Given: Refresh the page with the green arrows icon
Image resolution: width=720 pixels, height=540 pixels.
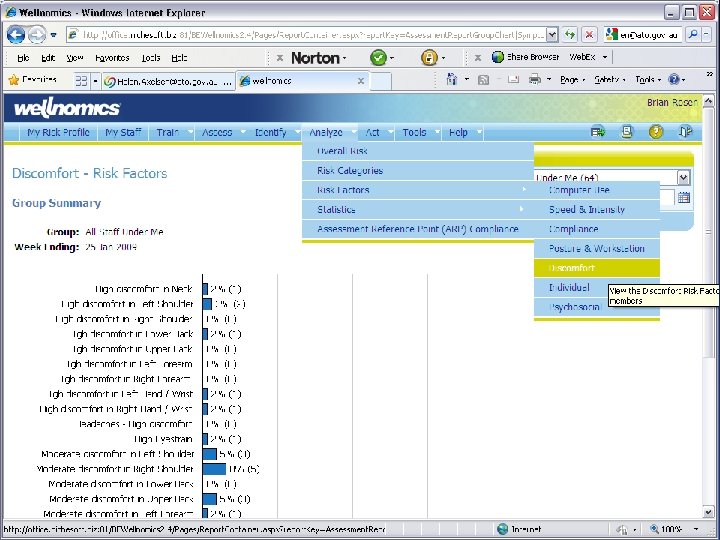Looking at the screenshot, I should tap(570, 34).
